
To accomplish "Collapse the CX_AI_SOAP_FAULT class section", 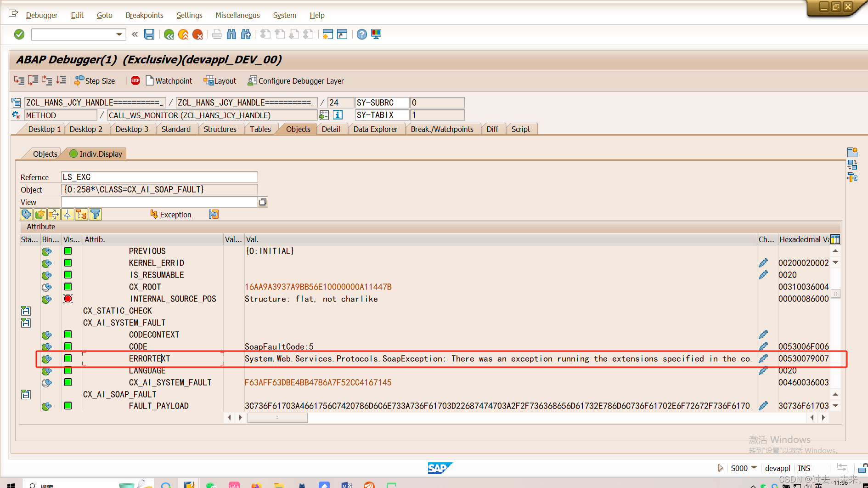I will 26,394.
